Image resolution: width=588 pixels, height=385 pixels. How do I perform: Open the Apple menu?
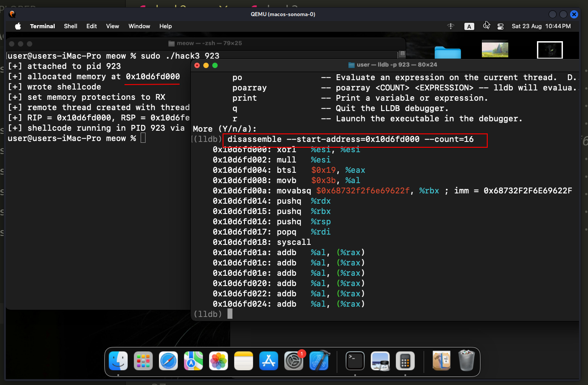tap(18, 26)
